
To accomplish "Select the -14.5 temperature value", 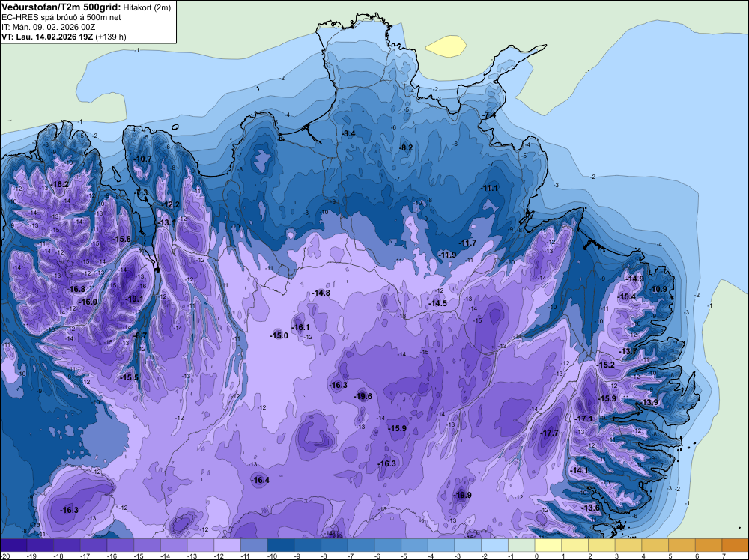I will (x=438, y=304).
